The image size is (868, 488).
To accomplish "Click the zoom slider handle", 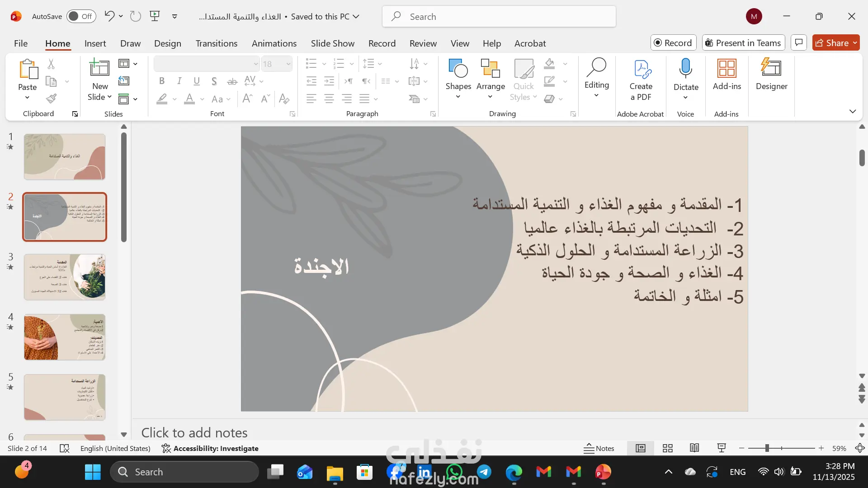I will (767, 448).
